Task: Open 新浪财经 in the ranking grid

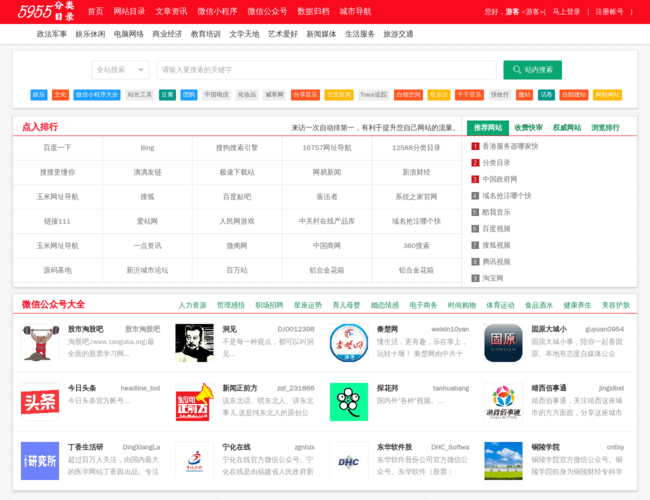Action: pos(416,172)
